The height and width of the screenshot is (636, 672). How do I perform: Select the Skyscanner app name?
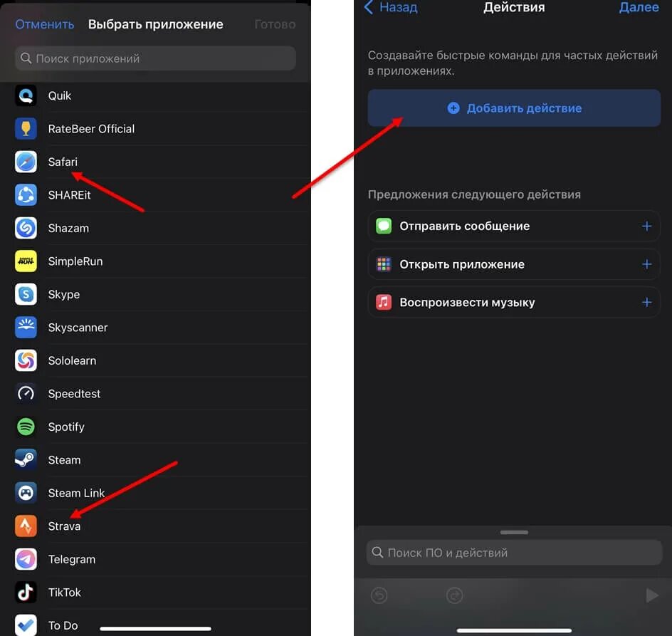coord(78,328)
